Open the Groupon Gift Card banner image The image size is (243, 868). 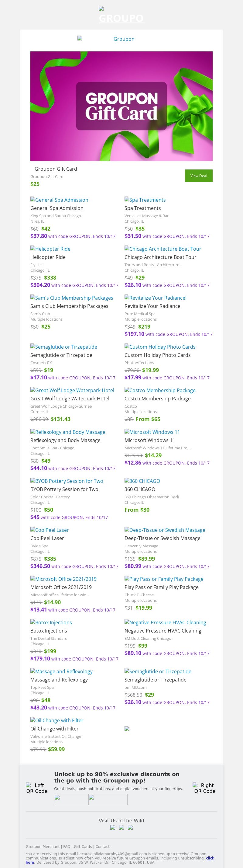pyautogui.click(x=121, y=106)
